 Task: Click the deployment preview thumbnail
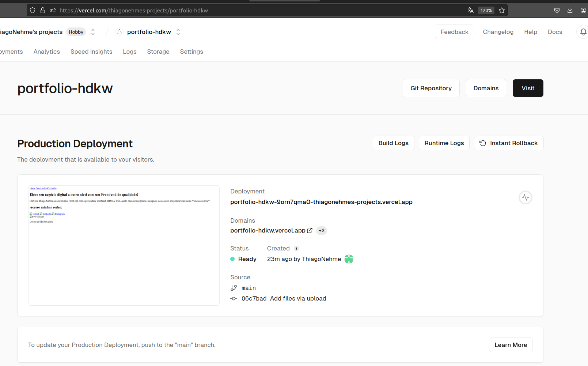[x=124, y=245]
